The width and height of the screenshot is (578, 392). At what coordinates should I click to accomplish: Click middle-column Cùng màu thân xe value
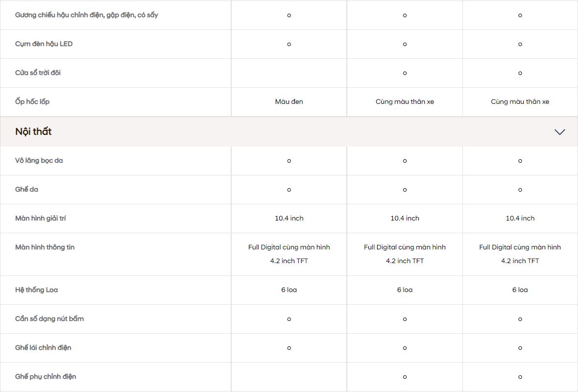(x=405, y=102)
